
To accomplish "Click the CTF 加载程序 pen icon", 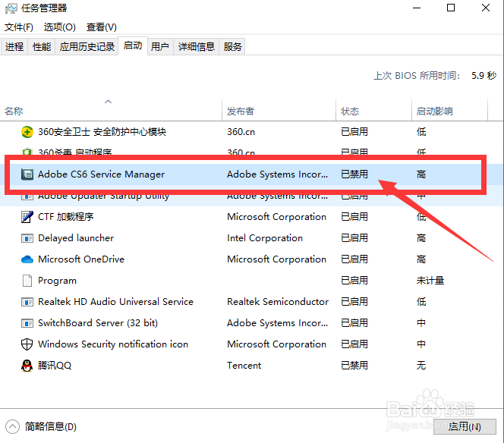I will (27, 216).
